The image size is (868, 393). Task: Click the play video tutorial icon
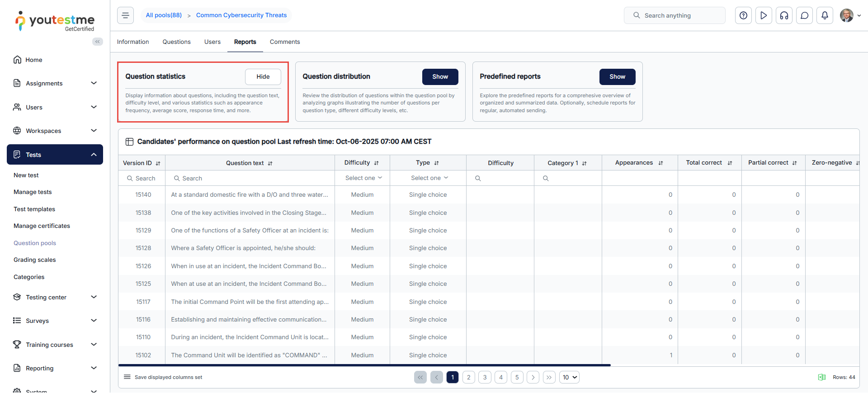764,15
